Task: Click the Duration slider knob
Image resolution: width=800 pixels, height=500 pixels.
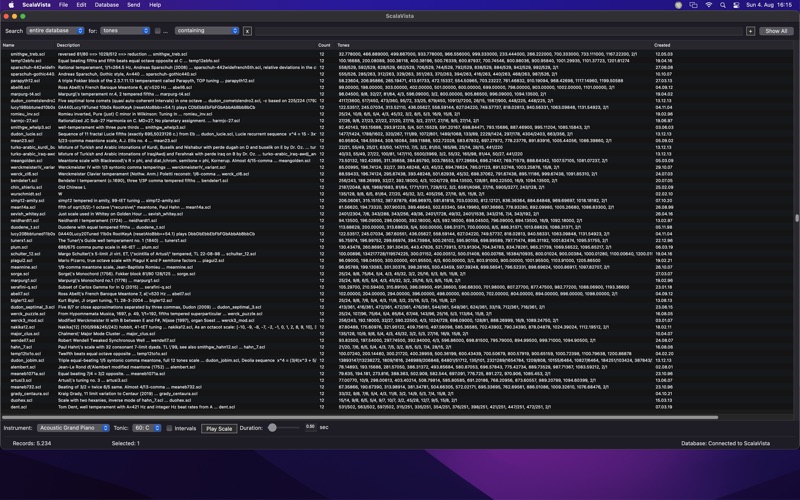Action: [272, 428]
